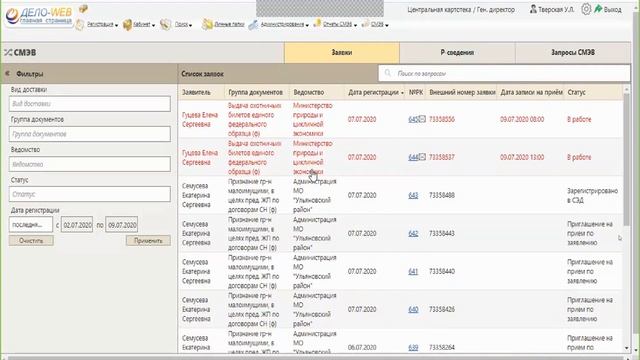This screenshot has height=360, width=640.
Task: Click external number 73358488
Action: 442,196
